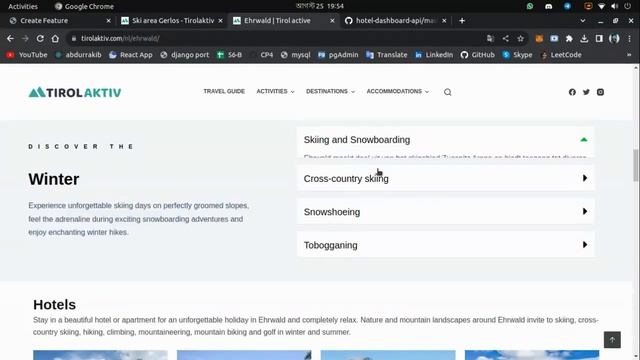Expand the Snowshoeing accordion
This screenshot has width=640, height=360.
445,212
